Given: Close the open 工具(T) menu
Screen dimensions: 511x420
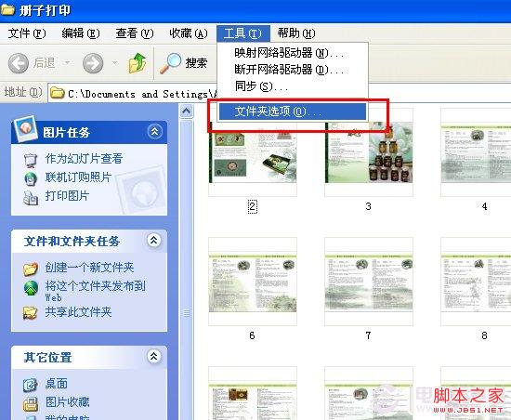Looking at the screenshot, I should coord(243,33).
